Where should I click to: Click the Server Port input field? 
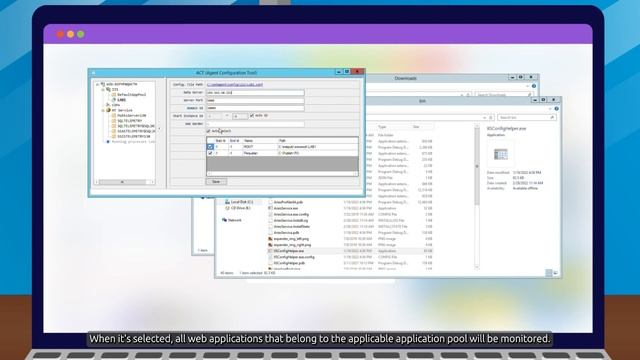255,100
